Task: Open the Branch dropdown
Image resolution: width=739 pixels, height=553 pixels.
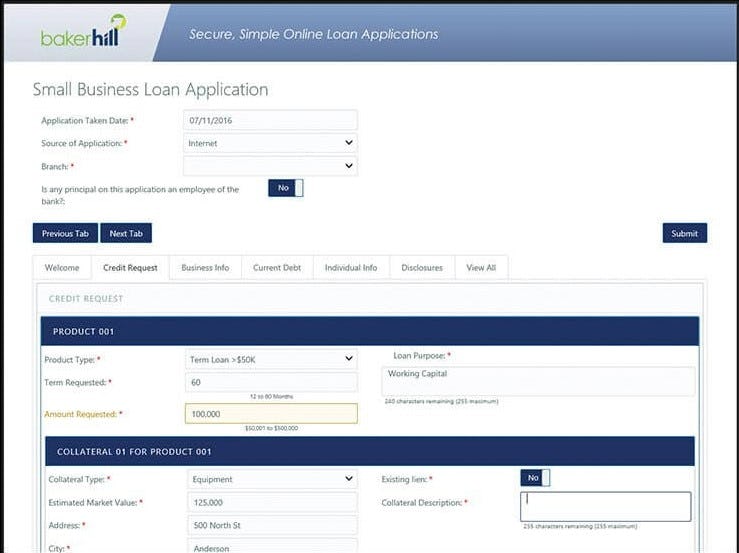Action: pyautogui.click(x=271, y=166)
